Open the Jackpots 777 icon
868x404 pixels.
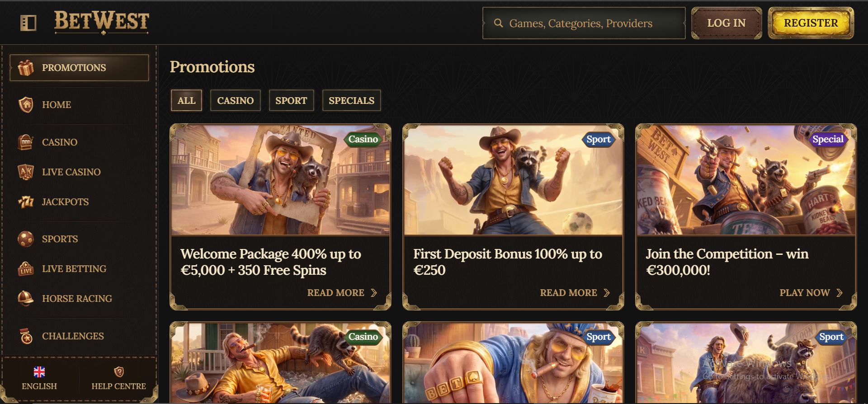tap(26, 202)
